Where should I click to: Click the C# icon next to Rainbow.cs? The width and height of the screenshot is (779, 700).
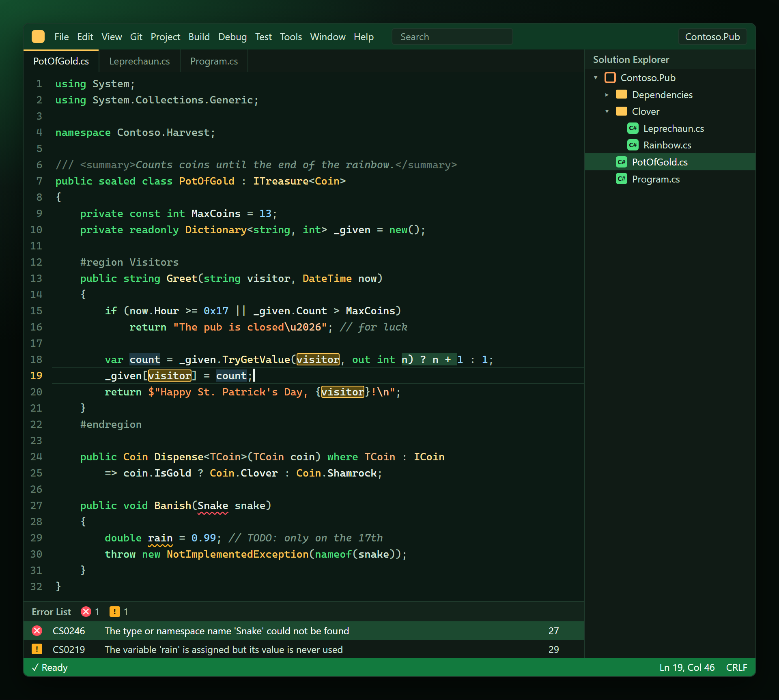pyautogui.click(x=633, y=145)
